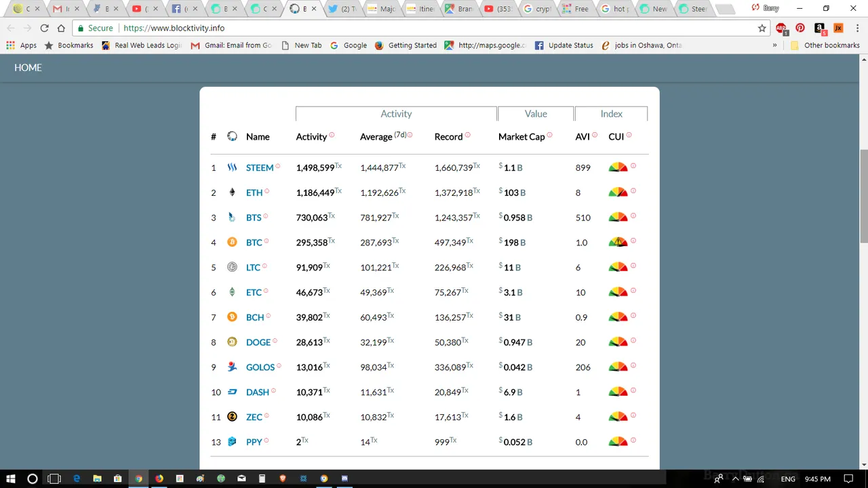Click the BitShares BTS logo icon
This screenshot has width=868, height=488.
click(232, 218)
